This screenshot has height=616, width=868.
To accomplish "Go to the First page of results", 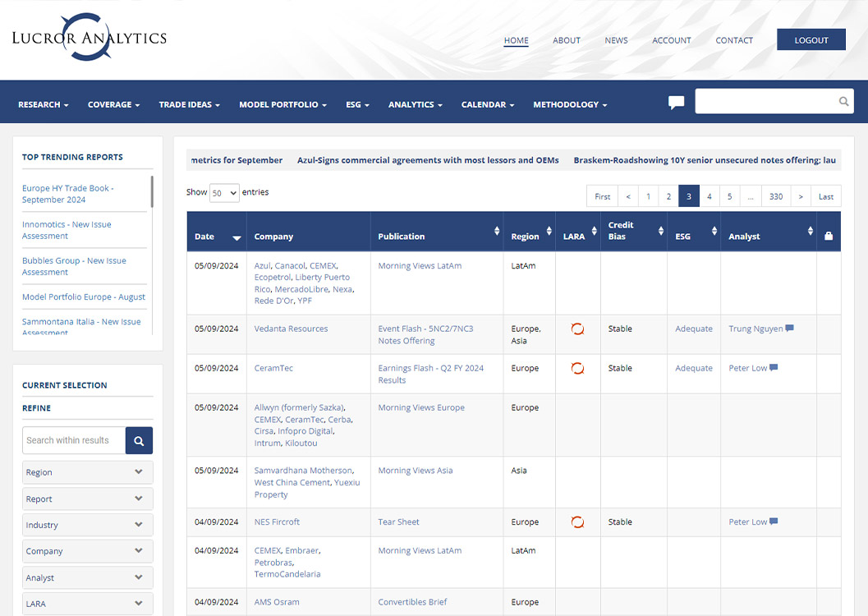I will [x=602, y=196].
